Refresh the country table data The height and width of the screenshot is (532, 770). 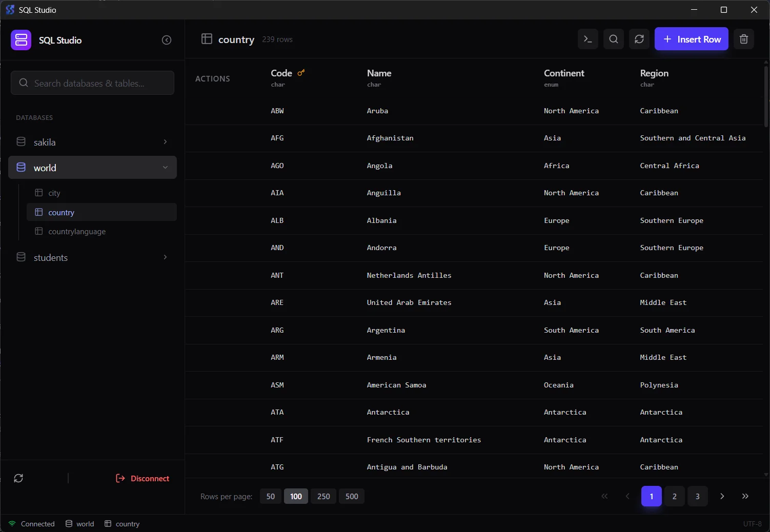[639, 39]
